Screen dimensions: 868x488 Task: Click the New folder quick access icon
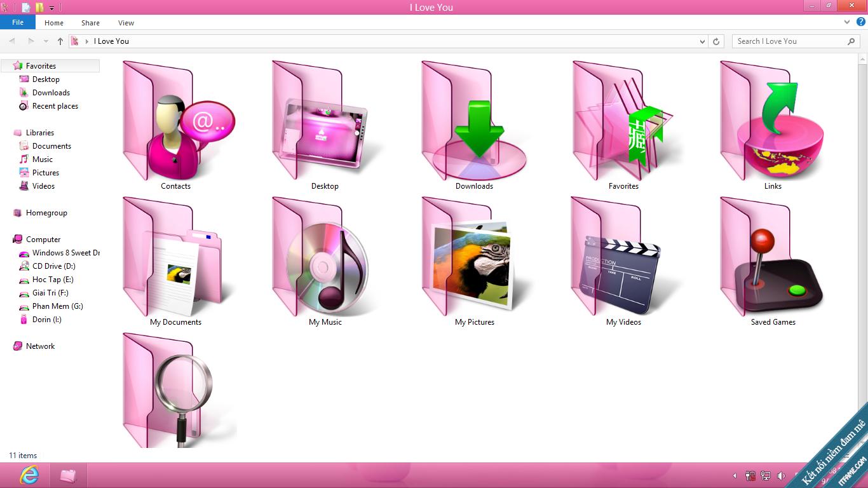[x=39, y=8]
